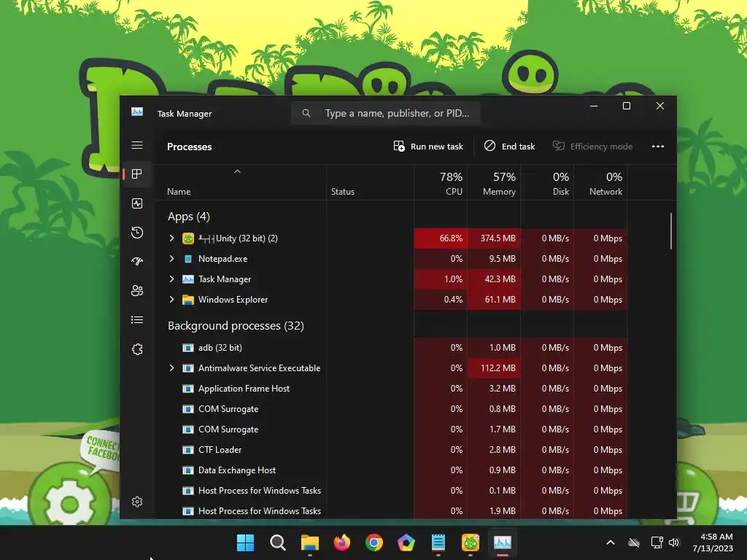Open Task Manager Settings gear icon
The height and width of the screenshot is (560, 747).
[x=137, y=502]
